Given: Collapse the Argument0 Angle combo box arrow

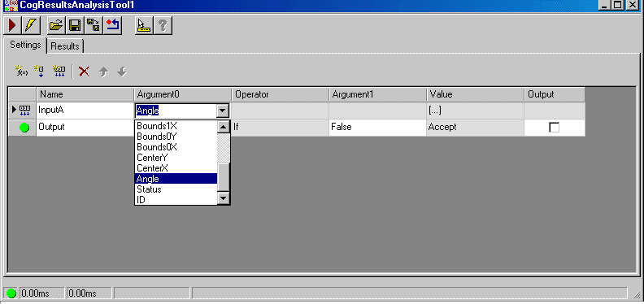Looking at the screenshot, I should [223, 111].
